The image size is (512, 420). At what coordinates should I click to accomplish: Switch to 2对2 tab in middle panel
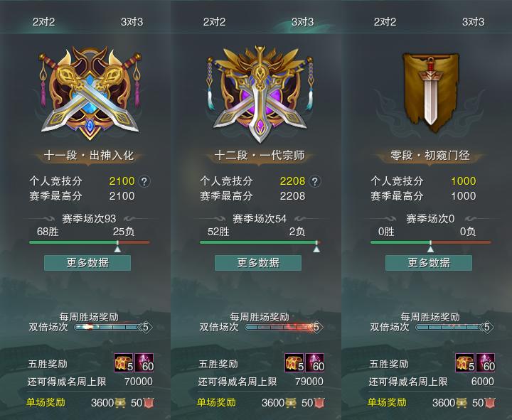point(214,22)
